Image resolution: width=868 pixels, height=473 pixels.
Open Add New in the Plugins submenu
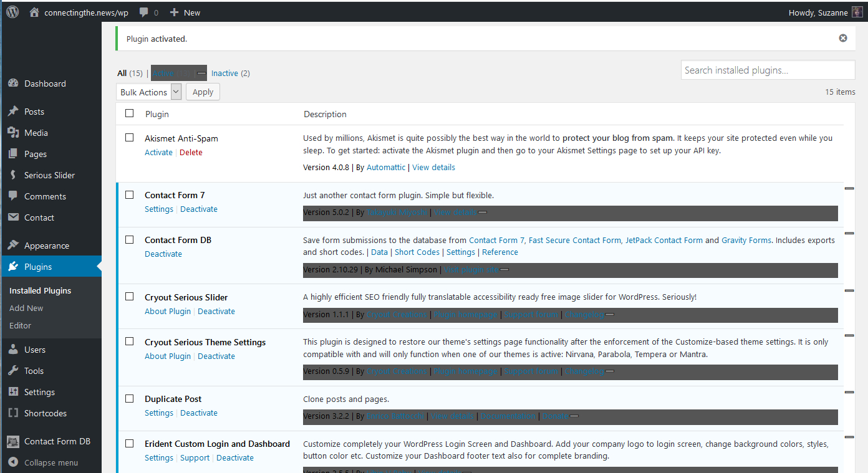point(26,308)
